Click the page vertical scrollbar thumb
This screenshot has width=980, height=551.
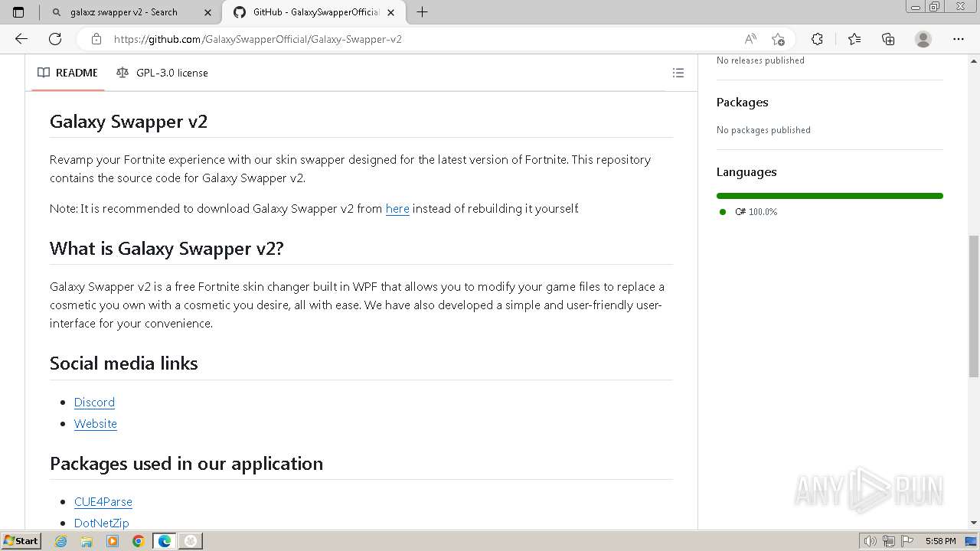pos(974,306)
